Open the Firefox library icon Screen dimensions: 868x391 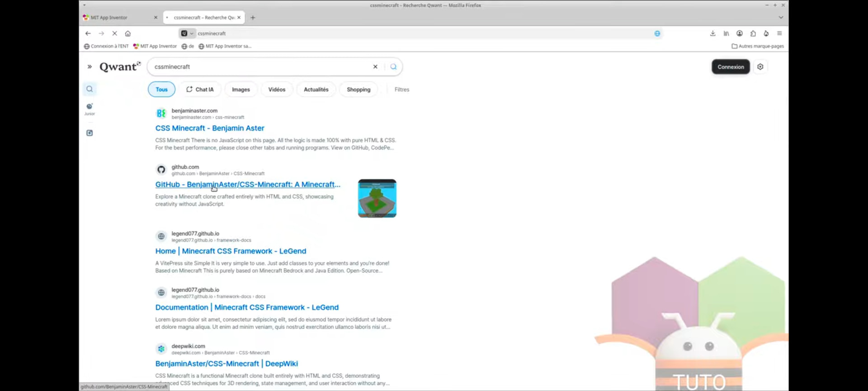(726, 33)
